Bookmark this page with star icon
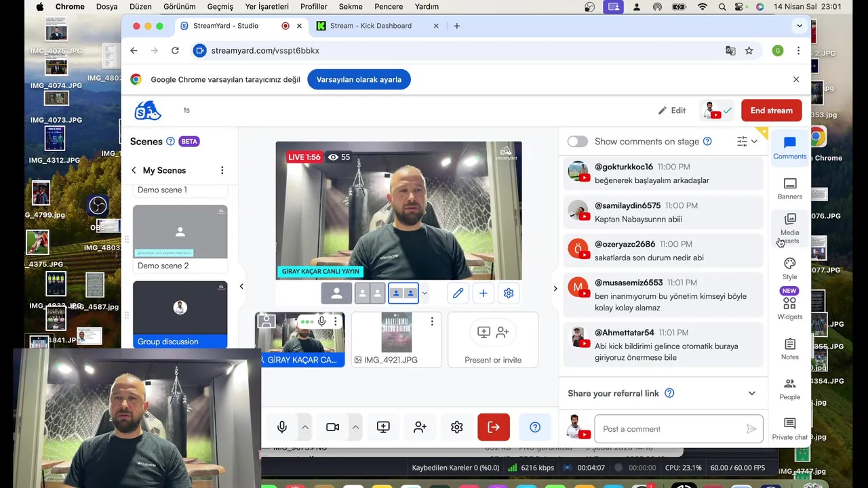This screenshot has height=488, width=868. [749, 51]
